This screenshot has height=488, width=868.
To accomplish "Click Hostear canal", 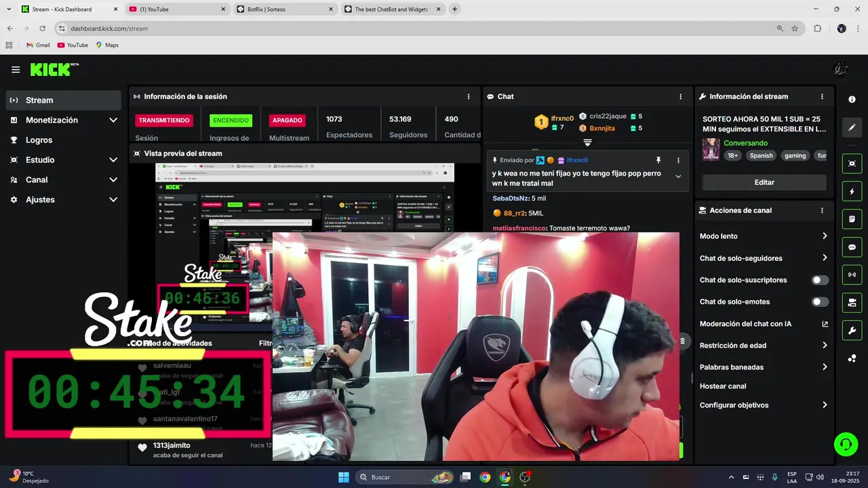I will (x=723, y=386).
